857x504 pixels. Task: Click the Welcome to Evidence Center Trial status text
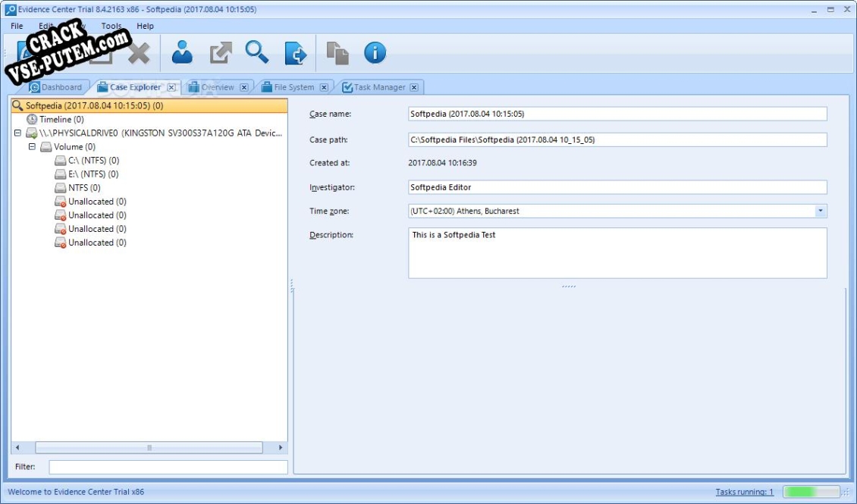76,492
